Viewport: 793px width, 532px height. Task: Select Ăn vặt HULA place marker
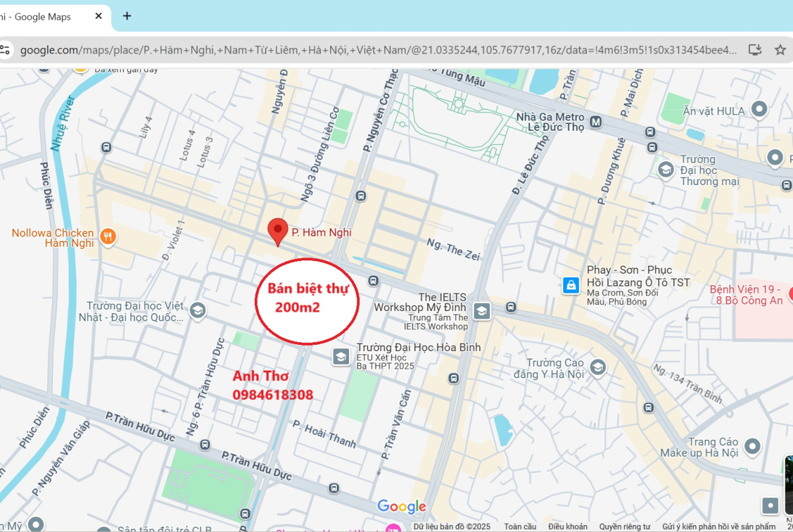click(760, 109)
